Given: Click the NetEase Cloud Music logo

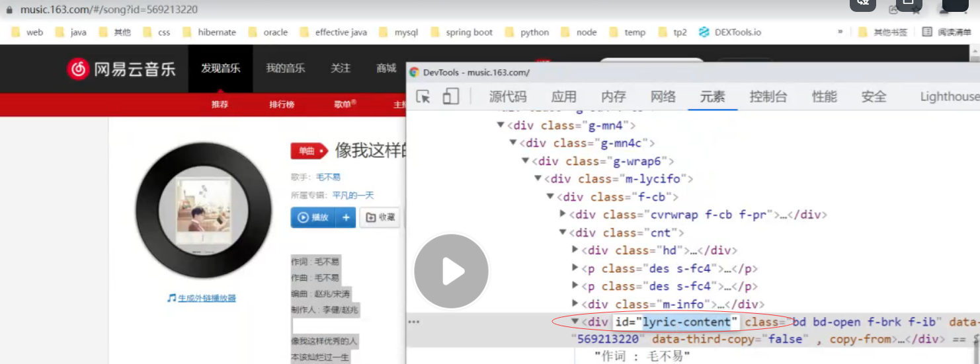Looking at the screenshot, I should 122,69.
